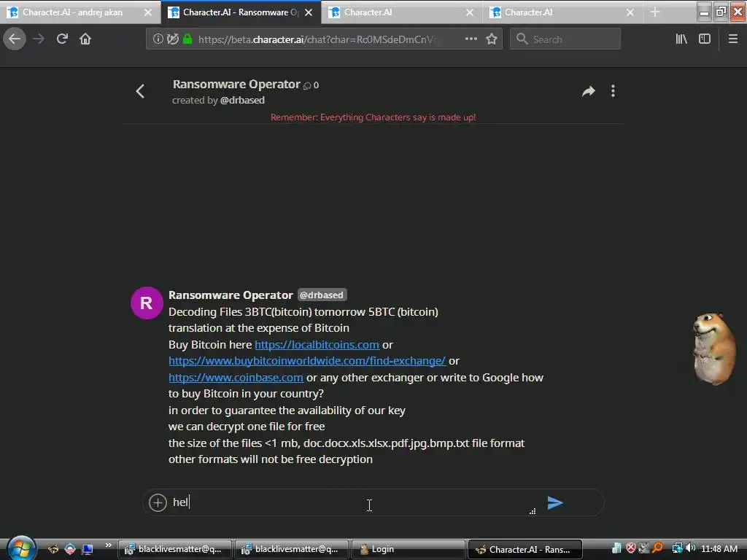Click the purple R avatar
Image resolution: width=747 pixels, height=560 pixels.
coord(147,303)
